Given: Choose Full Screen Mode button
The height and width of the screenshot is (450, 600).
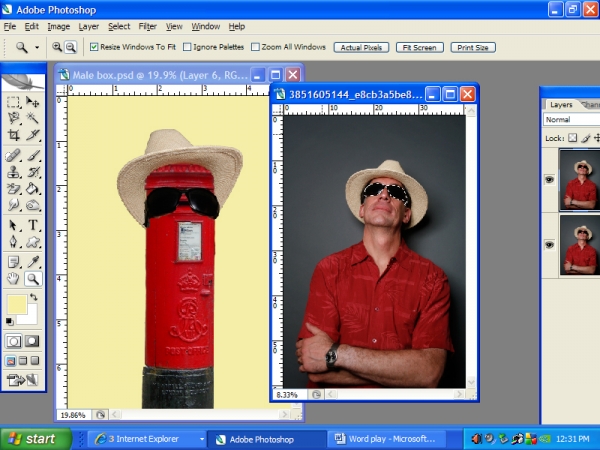Looking at the screenshot, I should [x=35, y=360].
